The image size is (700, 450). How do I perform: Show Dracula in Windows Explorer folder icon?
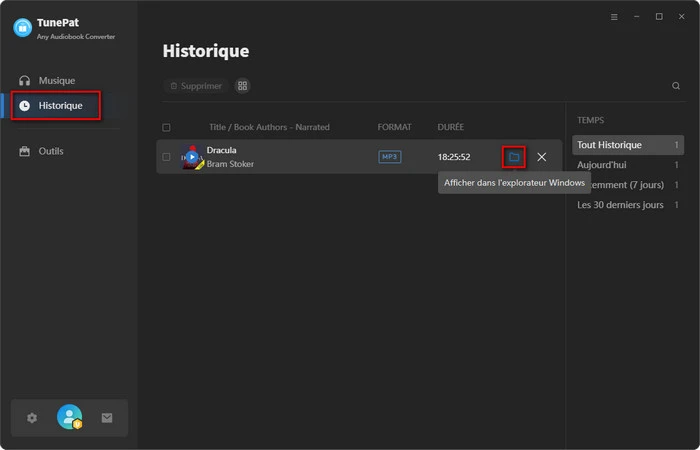(x=514, y=157)
